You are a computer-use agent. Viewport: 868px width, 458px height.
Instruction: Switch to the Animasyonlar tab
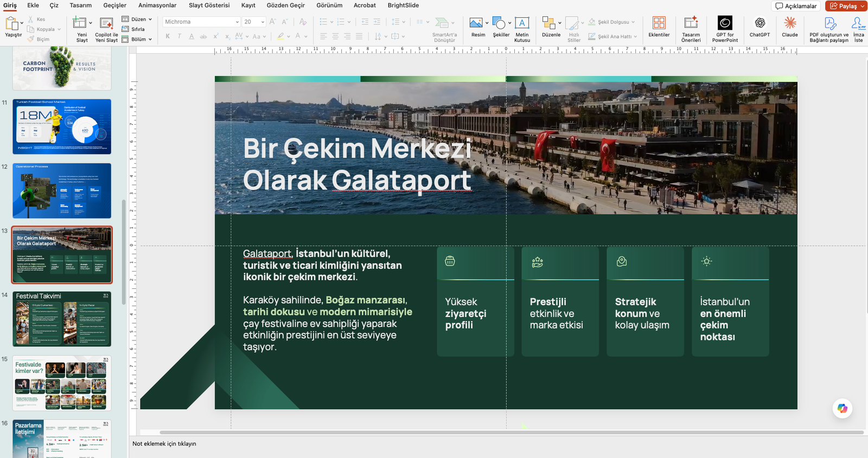pyautogui.click(x=157, y=5)
